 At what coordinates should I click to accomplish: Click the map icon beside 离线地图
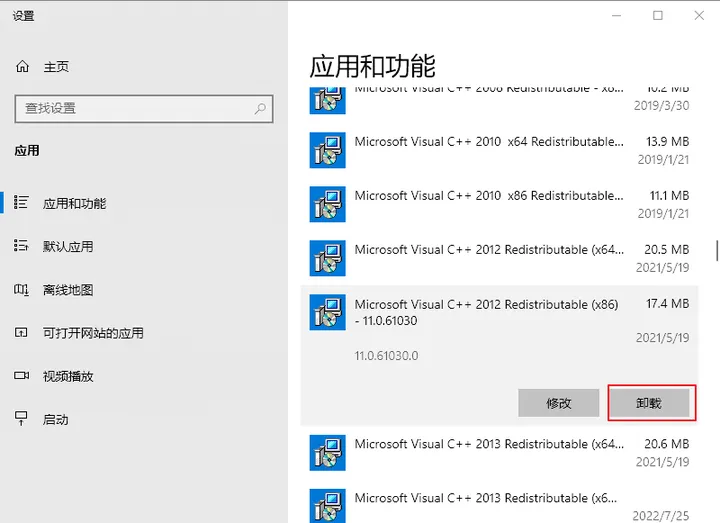(x=21, y=289)
